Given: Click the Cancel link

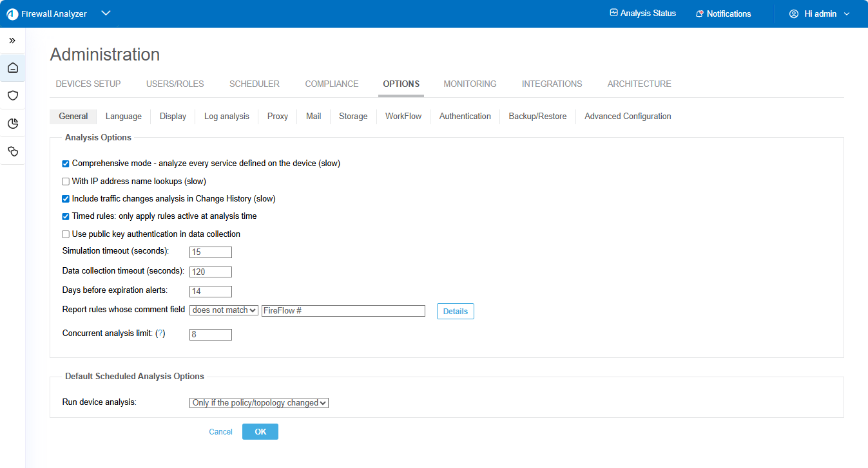Looking at the screenshot, I should coord(220,432).
